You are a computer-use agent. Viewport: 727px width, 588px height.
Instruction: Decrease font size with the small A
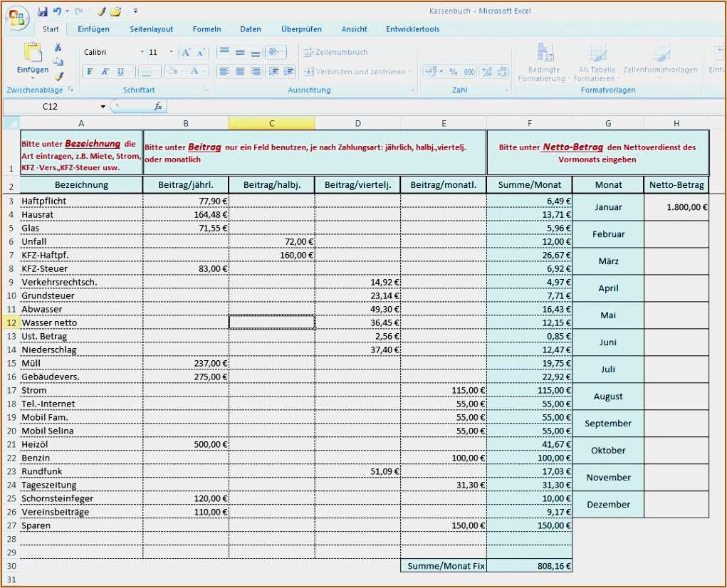click(x=200, y=53)
